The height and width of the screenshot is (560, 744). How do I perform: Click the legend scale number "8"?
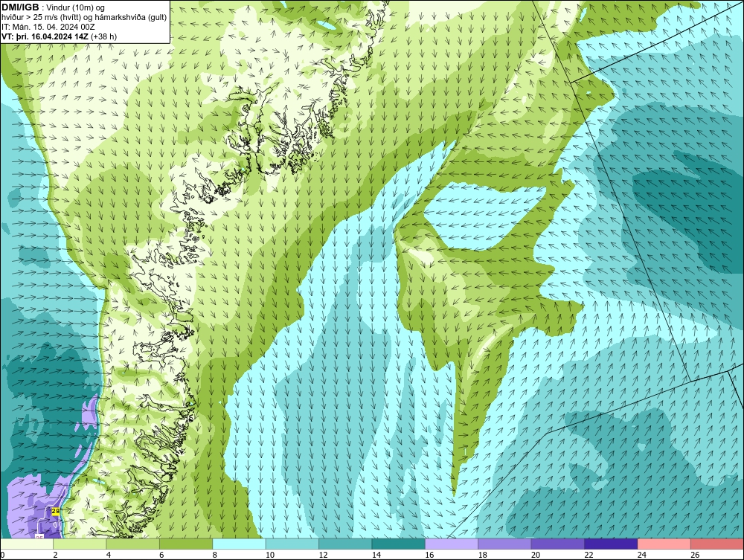(x=215, y=555)
